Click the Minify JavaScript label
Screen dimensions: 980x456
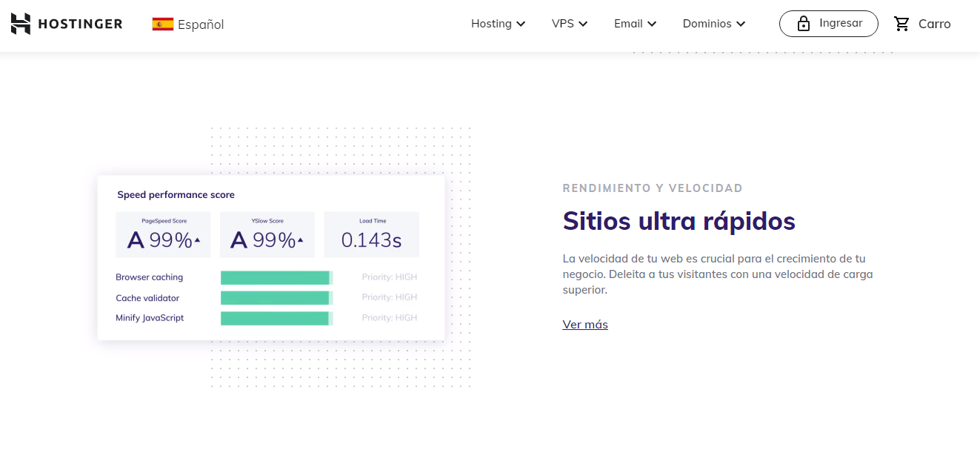pyautogui.click(x=149, y=317)
